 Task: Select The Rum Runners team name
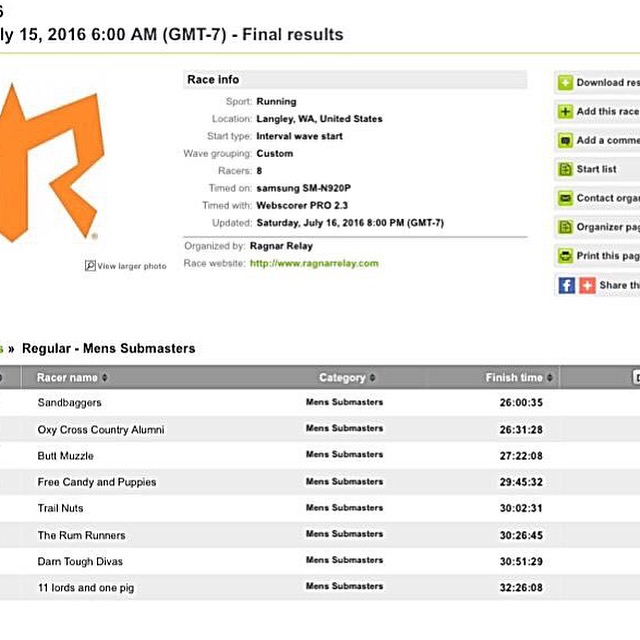(81, 535)
